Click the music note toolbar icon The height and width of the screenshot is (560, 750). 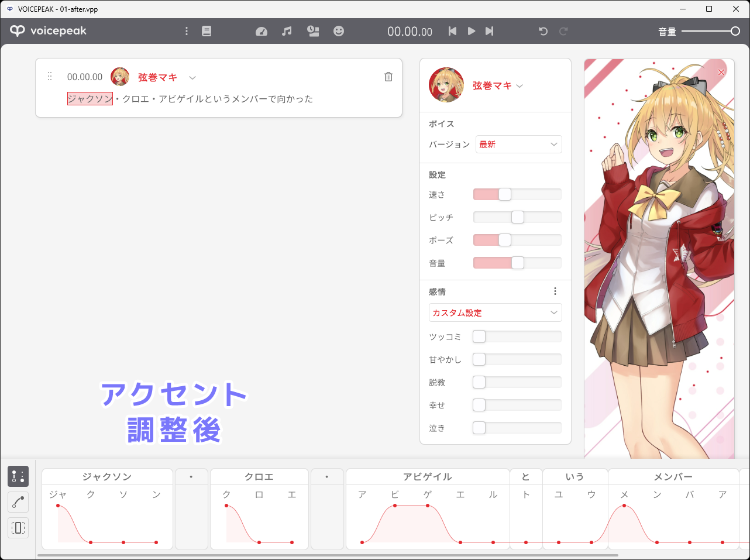click(287, 31)
